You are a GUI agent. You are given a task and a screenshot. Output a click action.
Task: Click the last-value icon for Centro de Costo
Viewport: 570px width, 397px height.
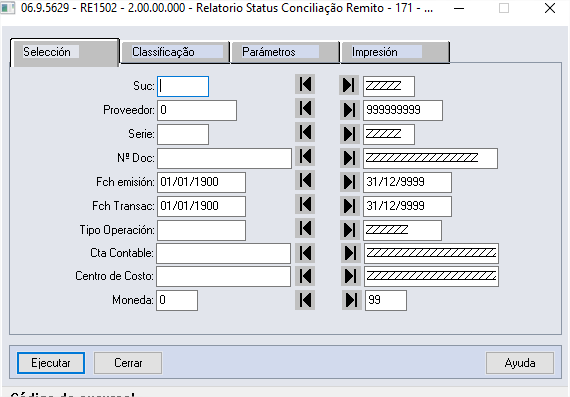coord(351,276)
